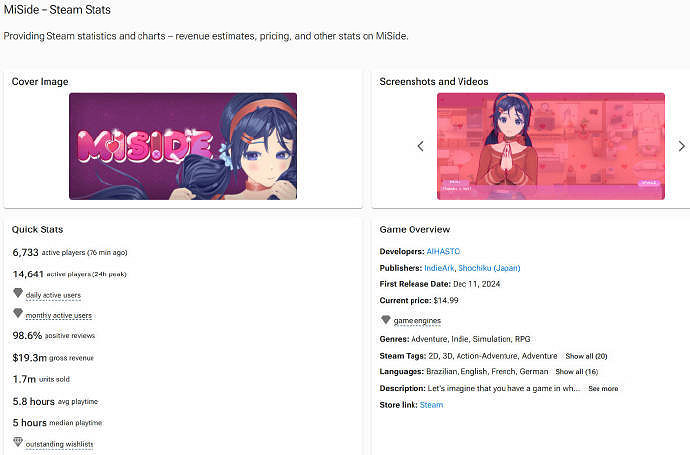Click the daily active users premium link

coord(53,295)
